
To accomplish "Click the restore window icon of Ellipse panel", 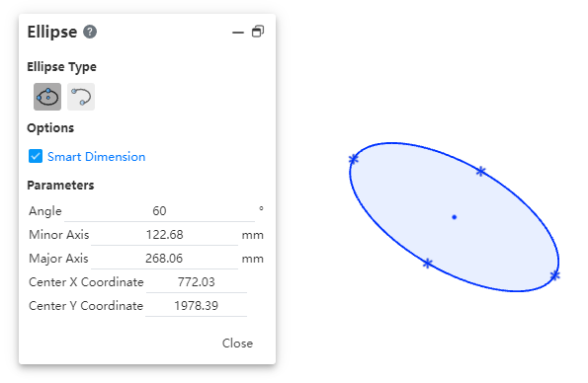I will [258, 32].
